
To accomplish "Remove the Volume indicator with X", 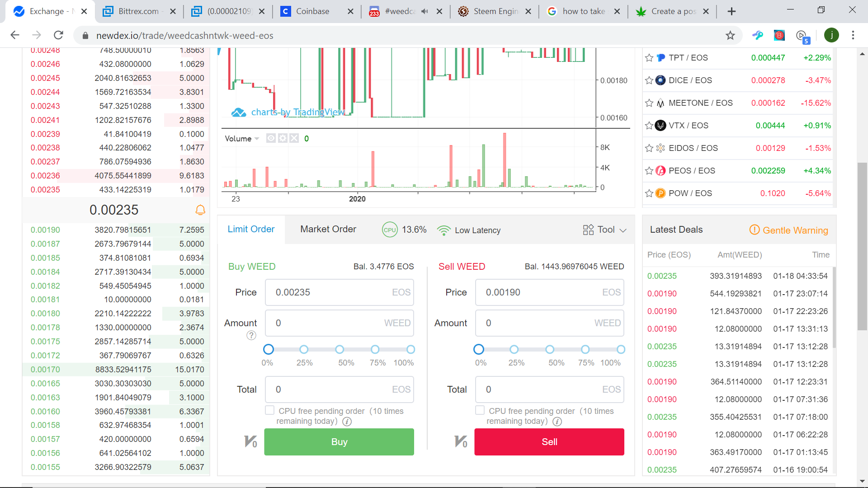I will click(294, 138).
